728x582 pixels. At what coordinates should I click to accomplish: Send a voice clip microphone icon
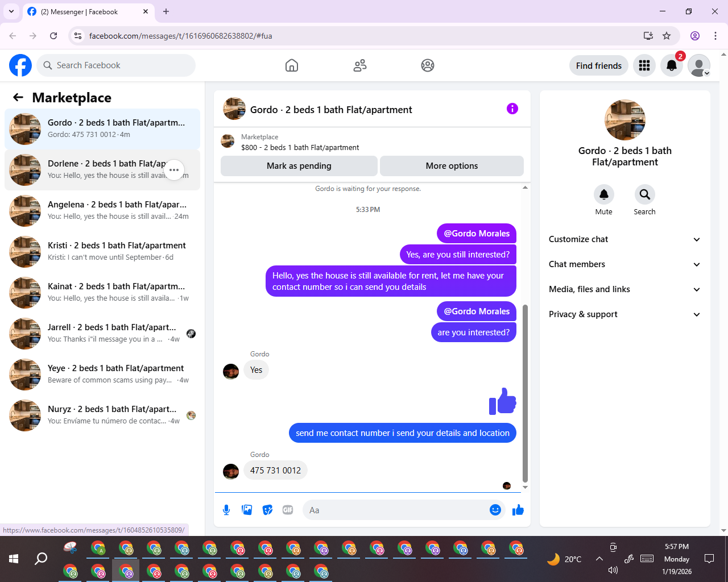[x=226, y=510]
